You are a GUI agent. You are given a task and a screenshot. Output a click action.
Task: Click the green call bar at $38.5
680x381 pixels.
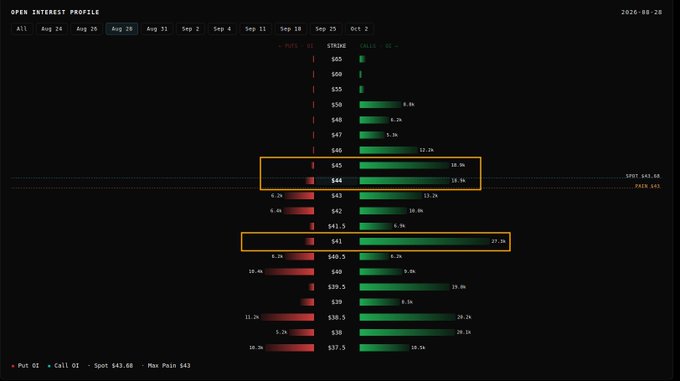click(408, 317)
